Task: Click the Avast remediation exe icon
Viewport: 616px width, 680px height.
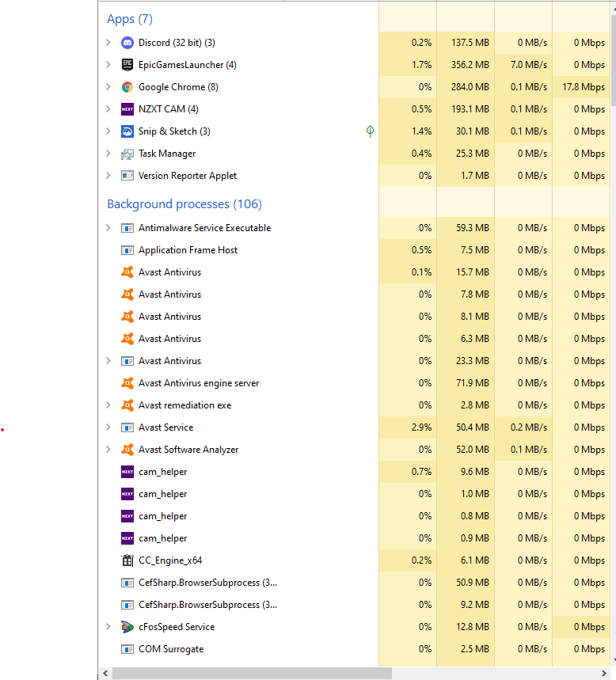Action: [127, 405]
